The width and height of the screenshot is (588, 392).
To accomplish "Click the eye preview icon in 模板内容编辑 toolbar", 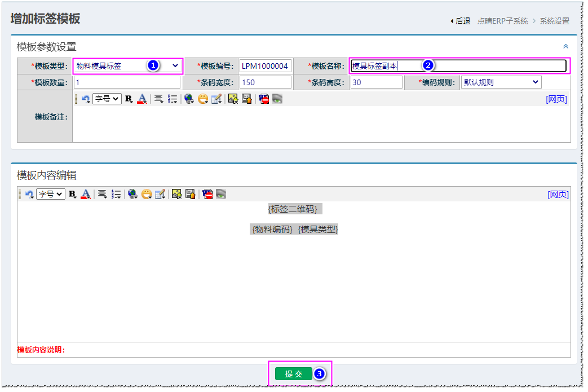I will (221, 194).
